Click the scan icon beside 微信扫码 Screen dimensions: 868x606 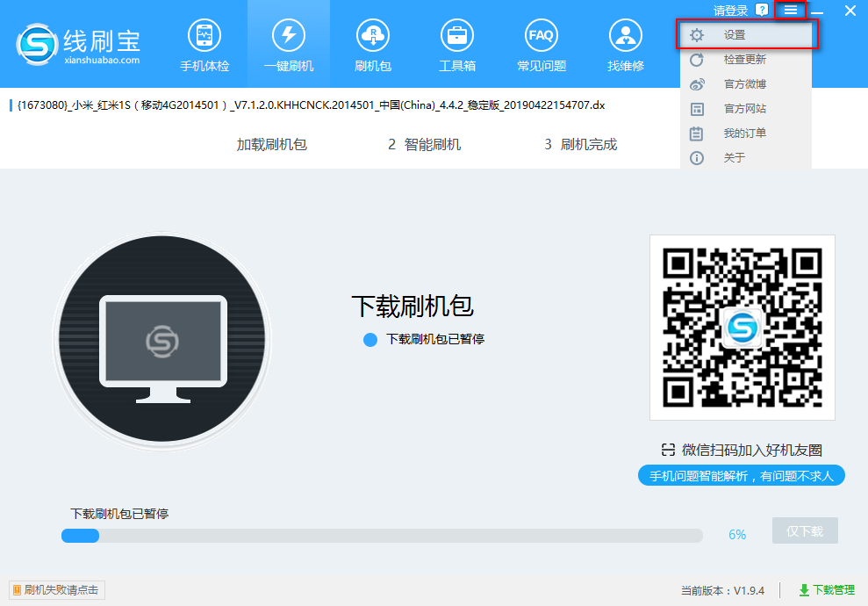(668, 450)
